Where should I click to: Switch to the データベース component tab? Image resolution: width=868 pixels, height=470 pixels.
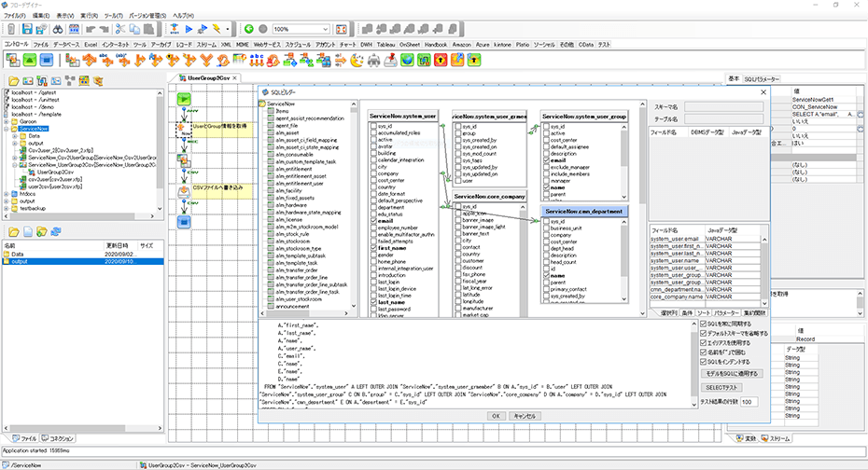[x=66, y=44]
